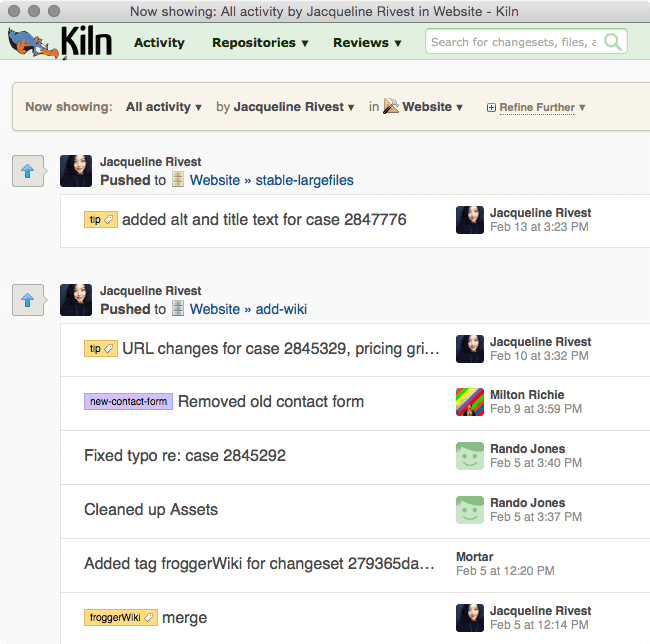The width and height of the screenshot is (650, 644).
Task: Click push arrow icon for add-wiki push
Action: tap(28, 300)
